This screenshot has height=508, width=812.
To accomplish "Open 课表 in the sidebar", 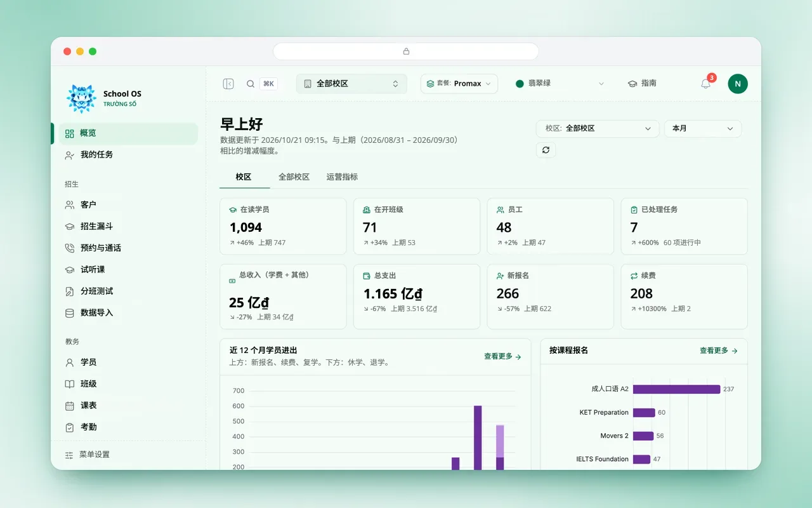I will click(128, 406).
